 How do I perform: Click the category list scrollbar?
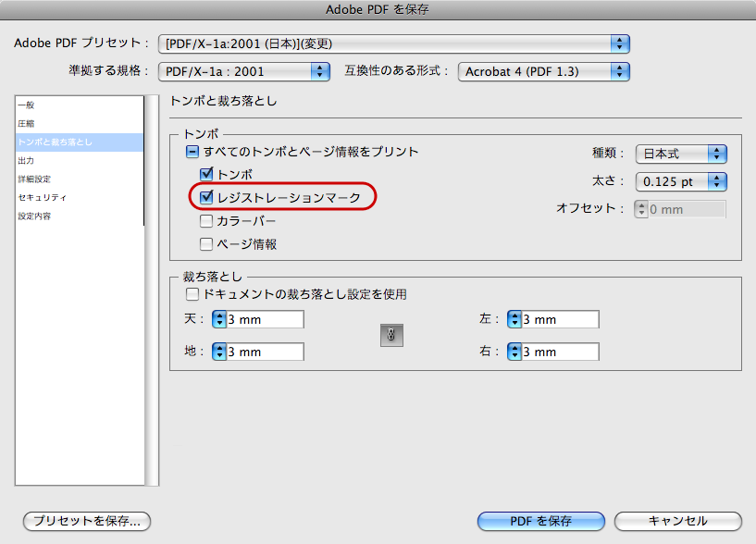[152, 291]
